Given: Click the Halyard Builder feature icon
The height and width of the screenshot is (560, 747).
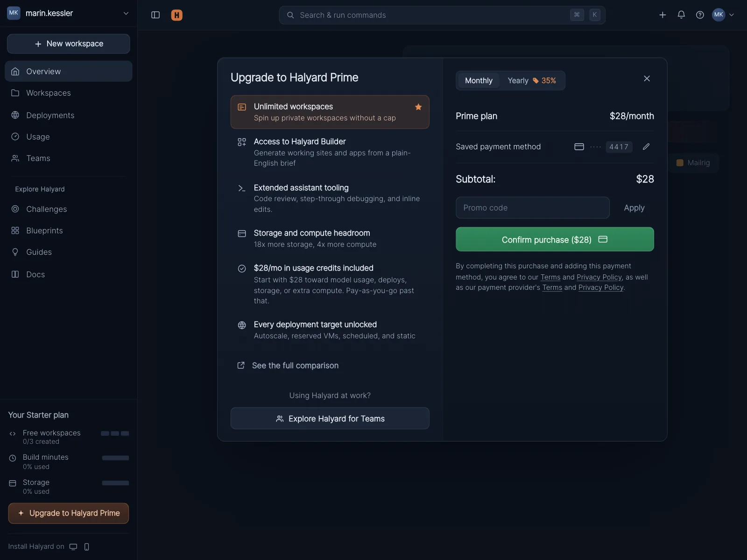Looking at the screenshot, I should coord(242,142).
